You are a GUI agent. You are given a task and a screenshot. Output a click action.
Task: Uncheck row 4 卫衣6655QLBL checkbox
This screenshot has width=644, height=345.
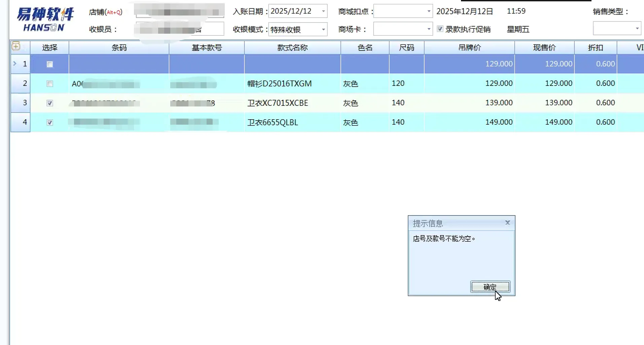pyautogui.click(x=50, y=123)
